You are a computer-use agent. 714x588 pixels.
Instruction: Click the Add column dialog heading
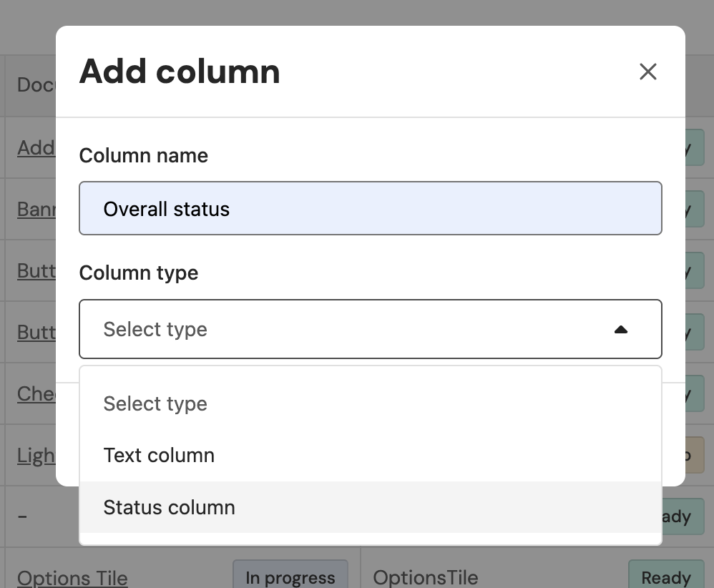tap(179, 72)
